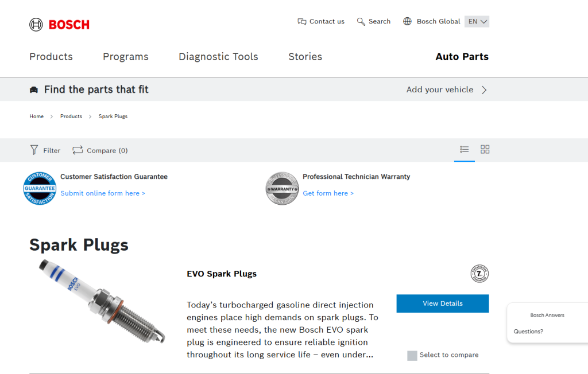This screenshot has width=588, height=374.
Task: Click the Bosch Global globe icon
Action: [x=407, y=21]
